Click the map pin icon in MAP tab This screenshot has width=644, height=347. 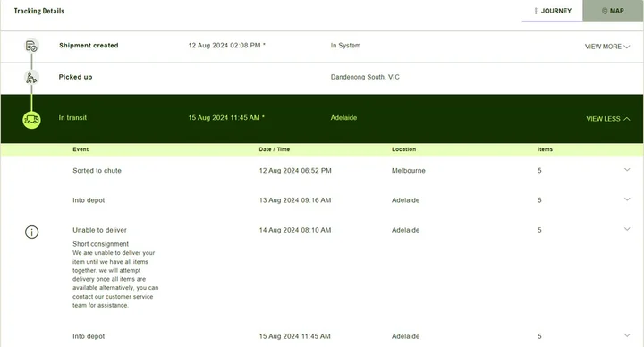[x=605, y=11]
